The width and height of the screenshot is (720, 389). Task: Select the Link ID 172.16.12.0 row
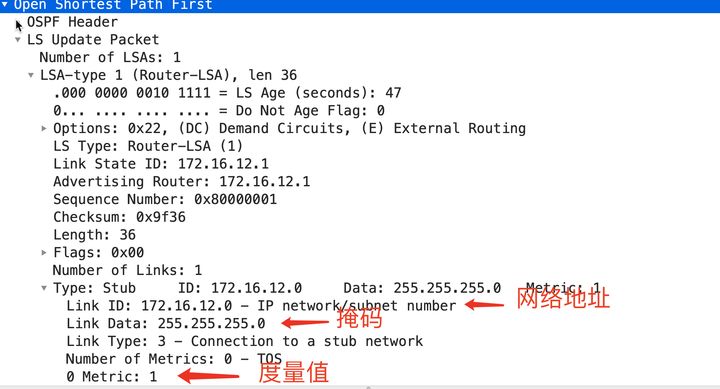(261, 305)
